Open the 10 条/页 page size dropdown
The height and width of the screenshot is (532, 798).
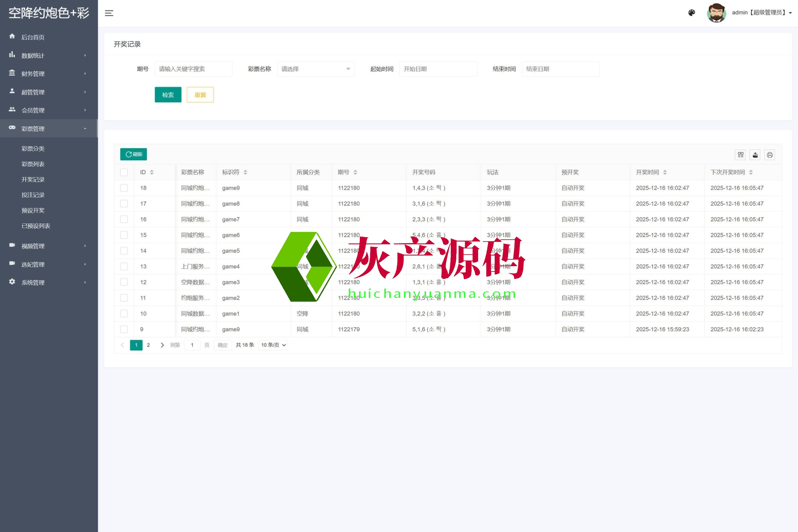[273, 345]
